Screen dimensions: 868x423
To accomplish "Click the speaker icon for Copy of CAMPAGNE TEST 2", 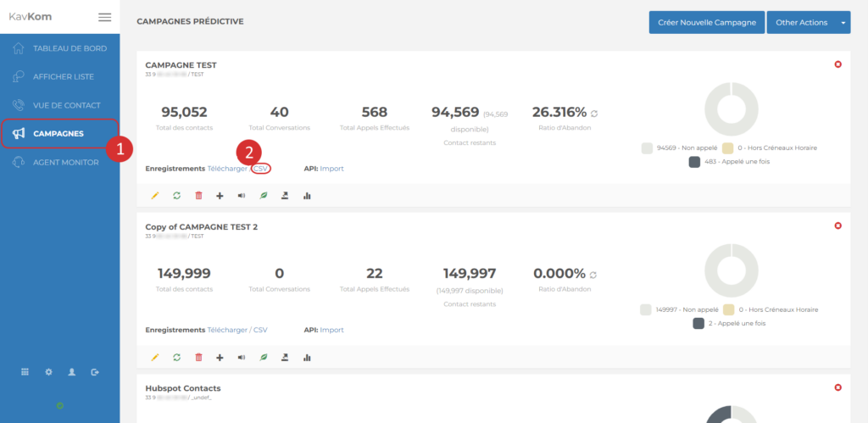I will point(242,358).
